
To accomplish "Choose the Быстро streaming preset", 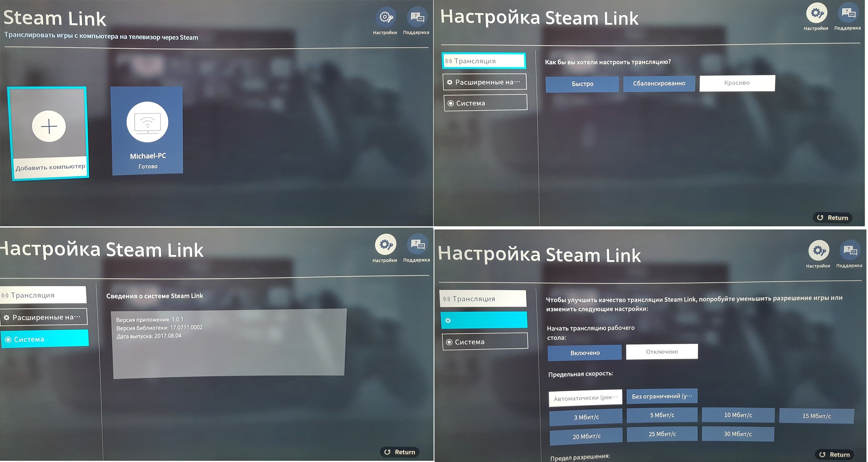I will point(582,84).
